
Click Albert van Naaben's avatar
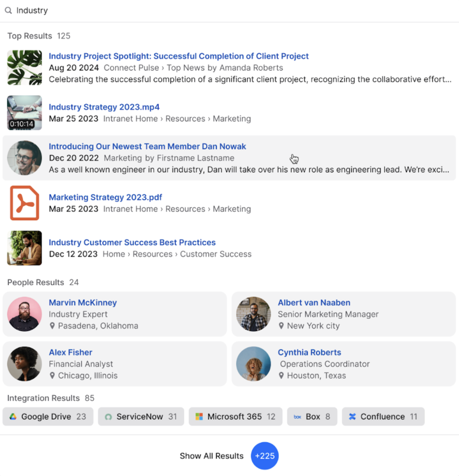coord(253,314)
